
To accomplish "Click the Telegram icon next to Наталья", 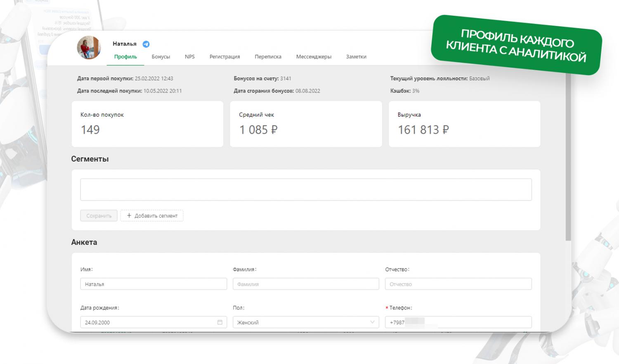I will 146,44.
